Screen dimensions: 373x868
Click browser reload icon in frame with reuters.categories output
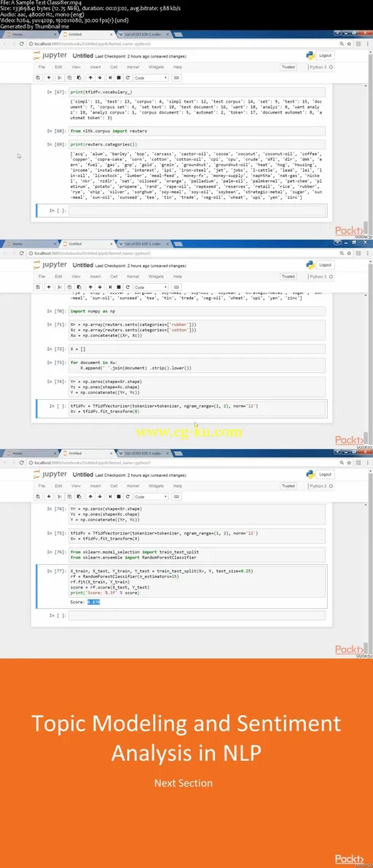(21, 43)
